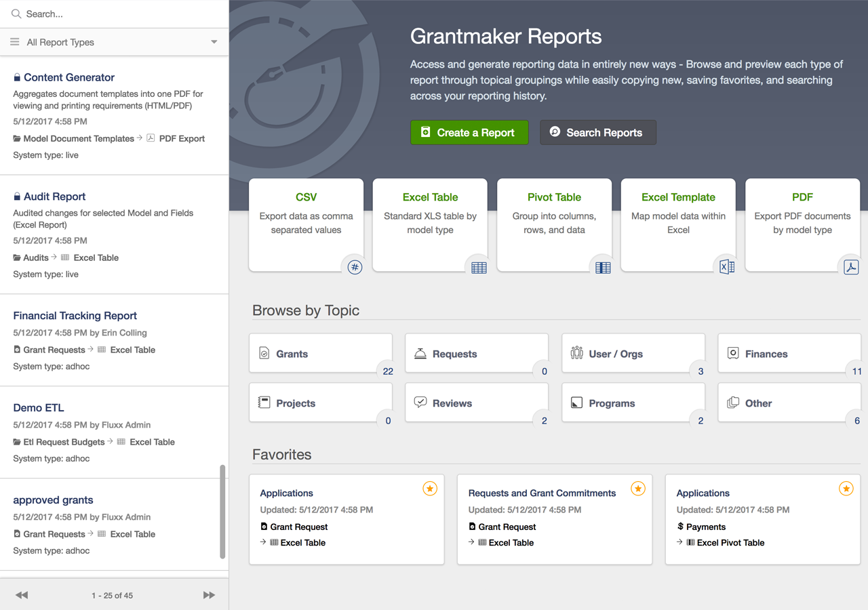Toggle star on first Applications favorite

(x=430, y=489)
